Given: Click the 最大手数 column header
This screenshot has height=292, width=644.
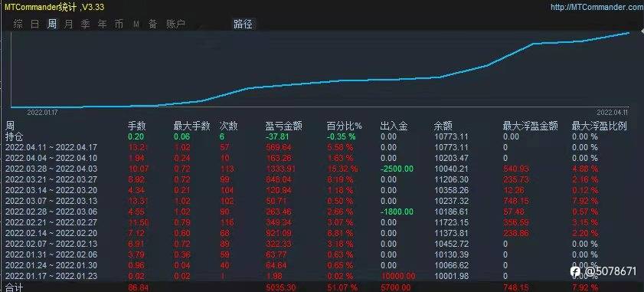Looking at the screenshot, I should (191, 126).
